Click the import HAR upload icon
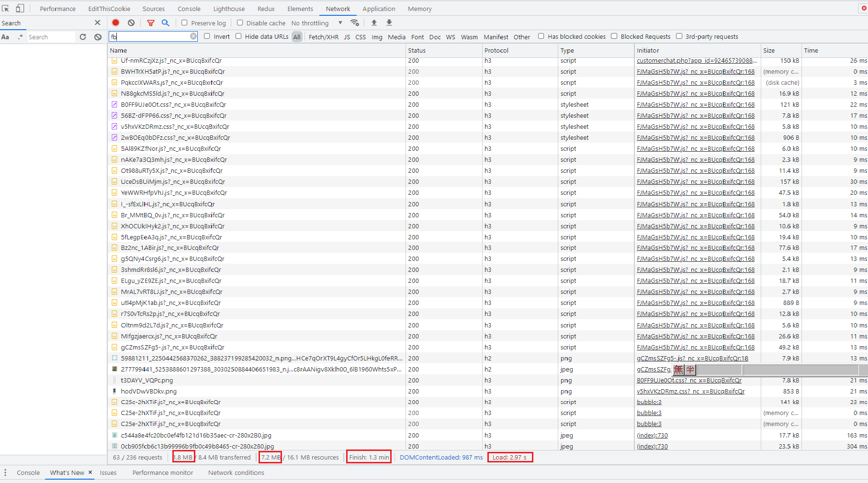The image size is (868, 483). (374, 22)
